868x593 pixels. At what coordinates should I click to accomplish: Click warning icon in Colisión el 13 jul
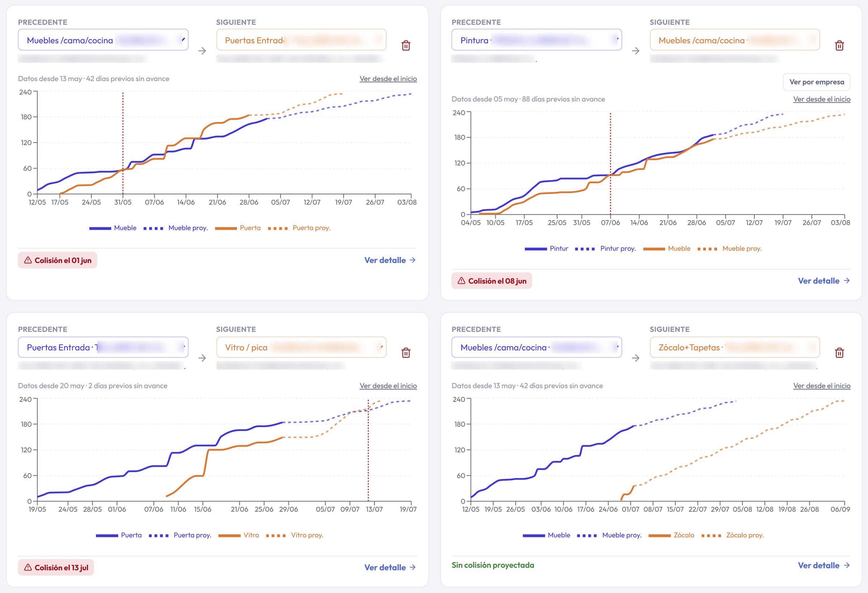click(28, 567)
